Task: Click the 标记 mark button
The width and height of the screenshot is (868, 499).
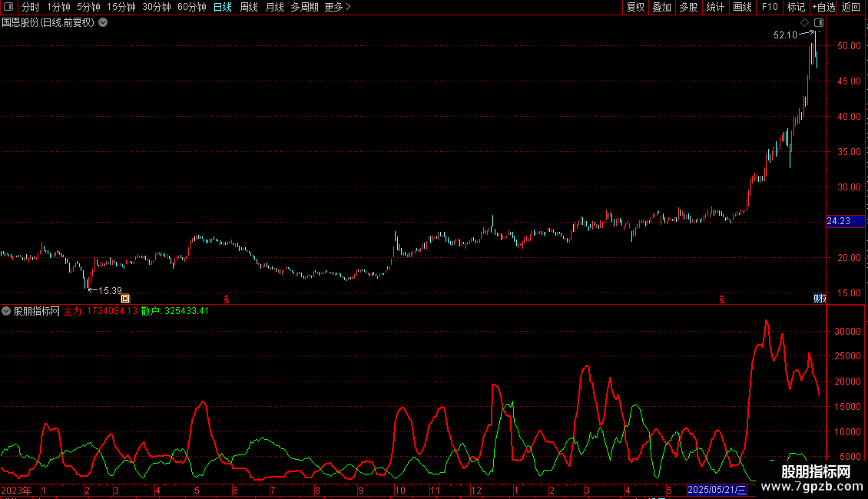Action: [796, 7]
